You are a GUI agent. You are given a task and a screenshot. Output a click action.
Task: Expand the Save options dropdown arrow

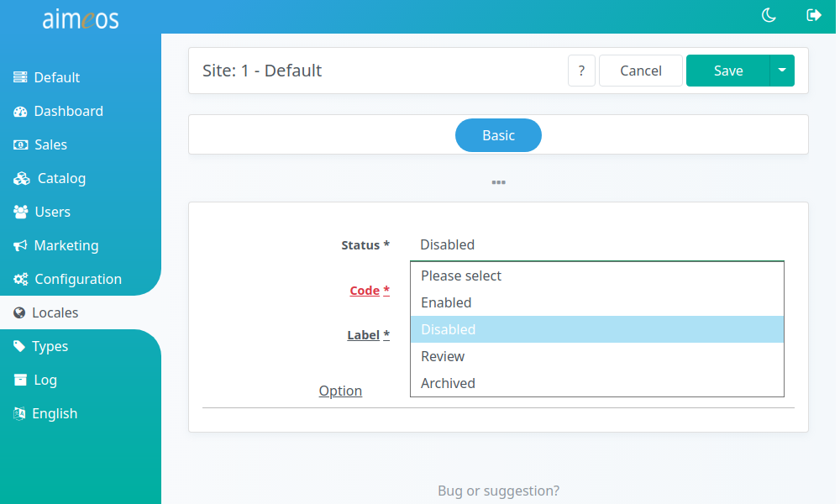pyautogui.click(x=782, y=71)
